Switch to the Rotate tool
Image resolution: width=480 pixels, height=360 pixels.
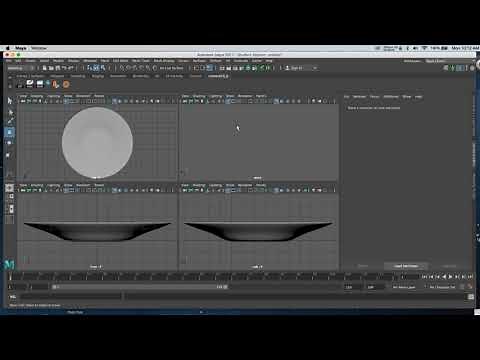tap(10, 143)
